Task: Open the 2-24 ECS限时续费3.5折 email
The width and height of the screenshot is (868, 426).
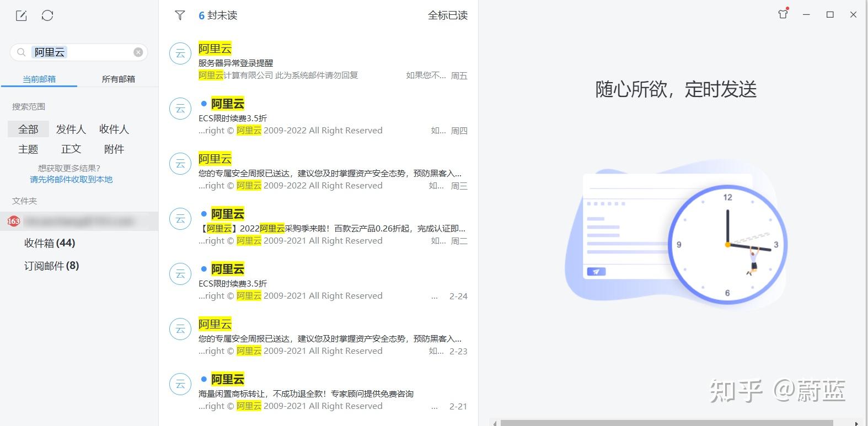Action: [x=318, y=282]
